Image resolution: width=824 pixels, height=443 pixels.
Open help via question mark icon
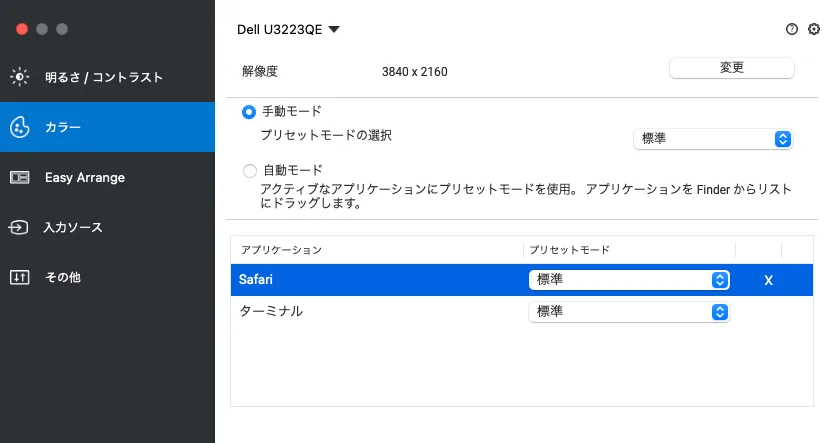791,29
